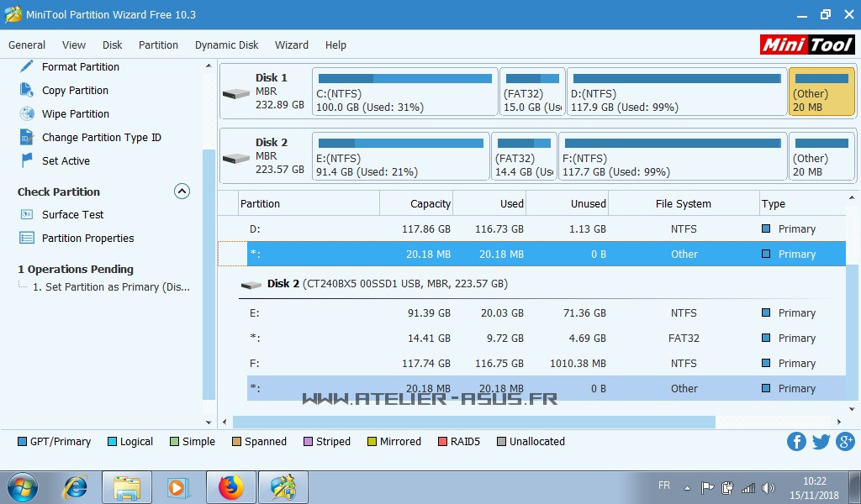Click the Format Partition pencil icon

click(x=26, y=66)
